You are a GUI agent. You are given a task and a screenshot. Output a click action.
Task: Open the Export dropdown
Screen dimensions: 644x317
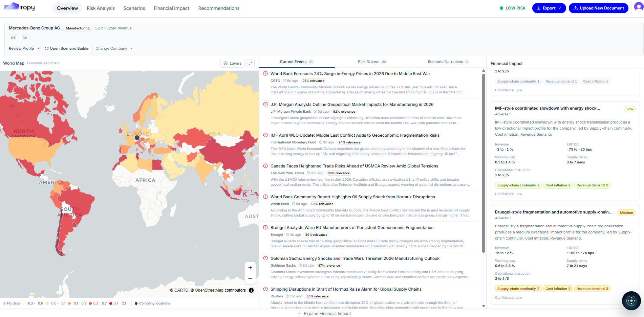pos(549,8)
